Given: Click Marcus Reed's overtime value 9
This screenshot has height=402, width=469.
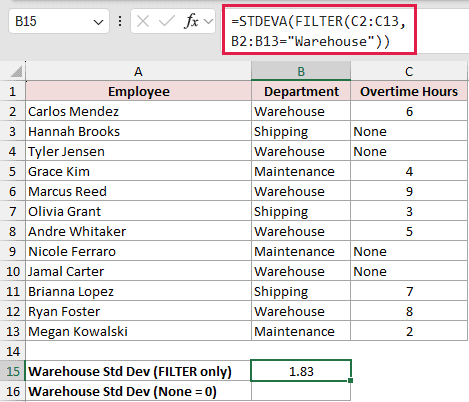Looking at the screenshot, I should [x=409, y=191].
